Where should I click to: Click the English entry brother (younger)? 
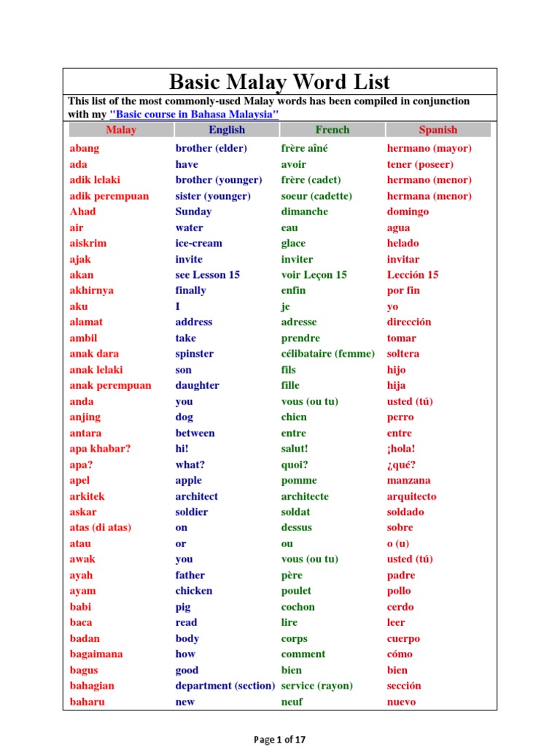[219, 180]
